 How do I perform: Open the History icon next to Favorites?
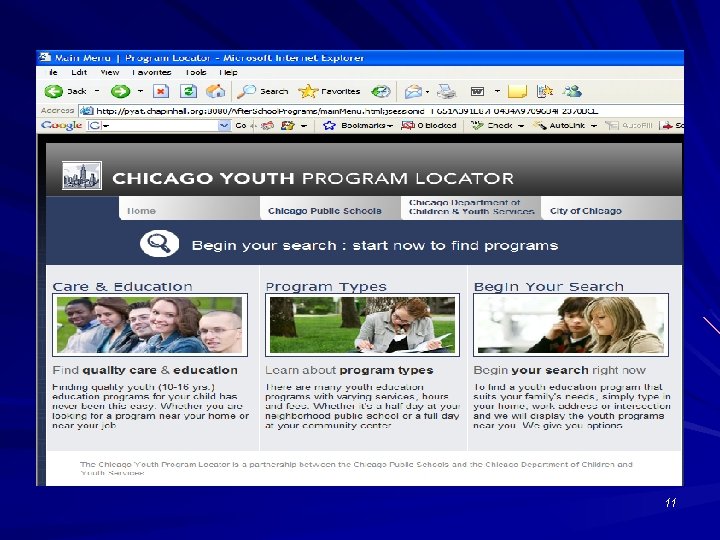coord(381,91)
